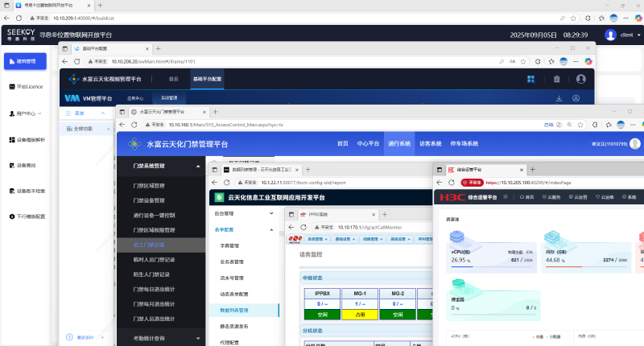Click the user avatar in 门禁管理平台 header
The height and width of the screenshot is (346, 644).
(x=635, y=144)
